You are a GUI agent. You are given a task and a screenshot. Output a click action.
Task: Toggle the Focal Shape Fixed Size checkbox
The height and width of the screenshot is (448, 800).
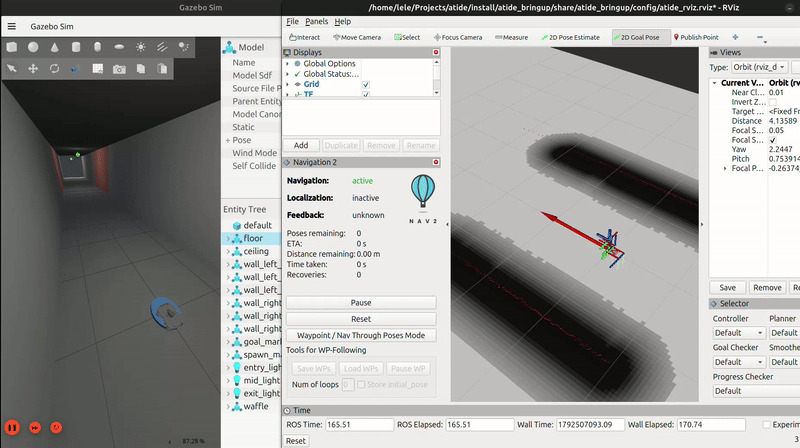(772, 140)
